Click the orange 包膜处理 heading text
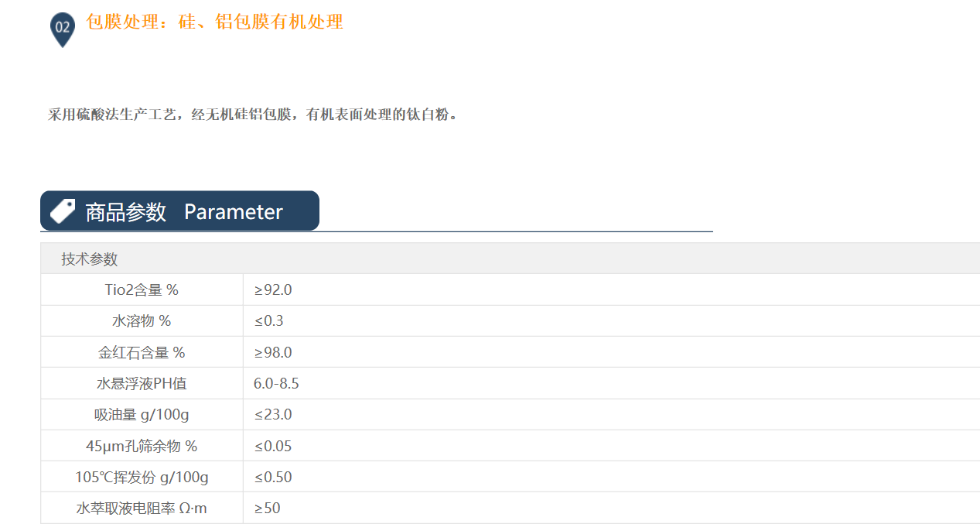980x524 pixels. (214, 22)
